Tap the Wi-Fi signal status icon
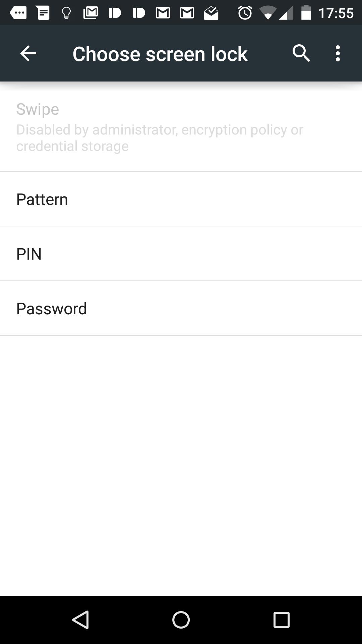 tap(267, 13)
